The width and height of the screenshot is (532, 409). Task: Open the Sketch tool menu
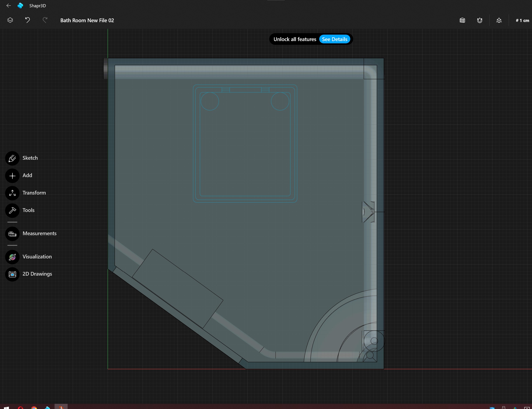[x=12, y=158]
